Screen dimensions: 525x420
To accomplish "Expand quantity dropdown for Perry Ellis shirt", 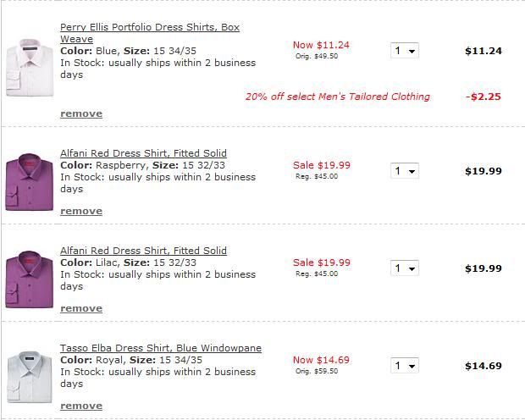I will (x=405, y=51).
